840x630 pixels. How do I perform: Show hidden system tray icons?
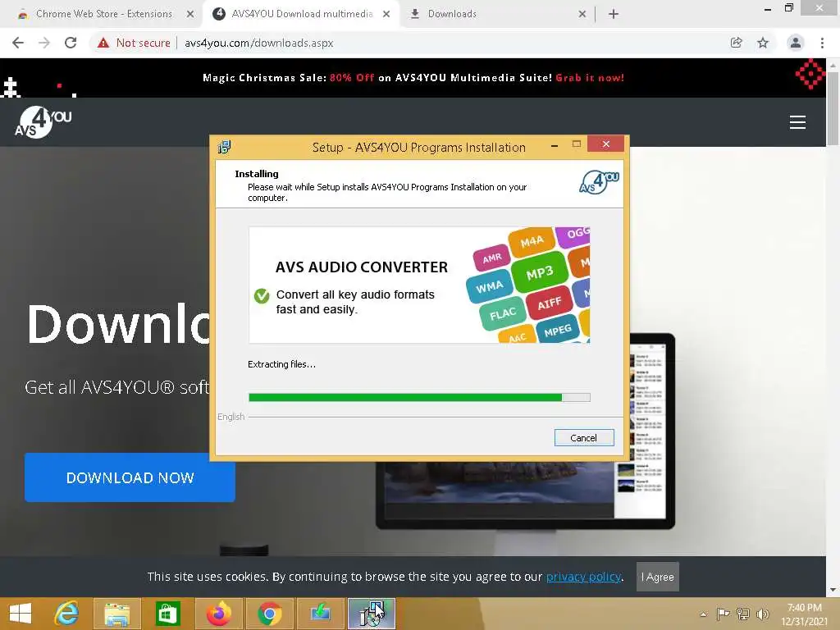[703, 614]
